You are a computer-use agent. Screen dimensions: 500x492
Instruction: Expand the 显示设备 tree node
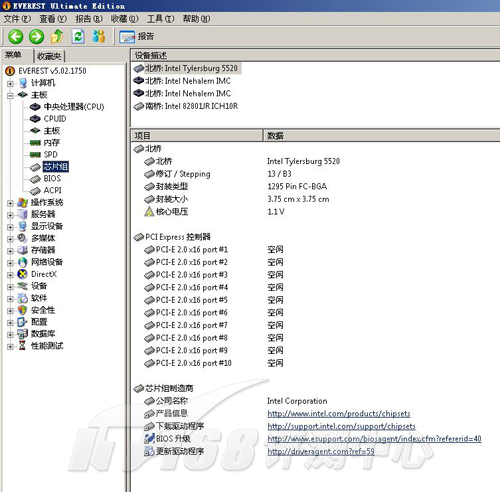(x=10, y=227)
